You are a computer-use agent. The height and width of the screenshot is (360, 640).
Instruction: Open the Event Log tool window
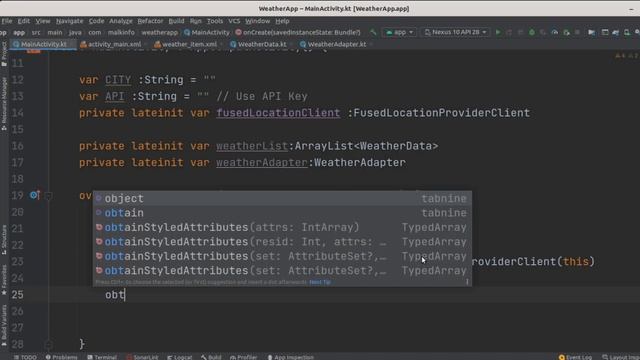tap(575, 357)
